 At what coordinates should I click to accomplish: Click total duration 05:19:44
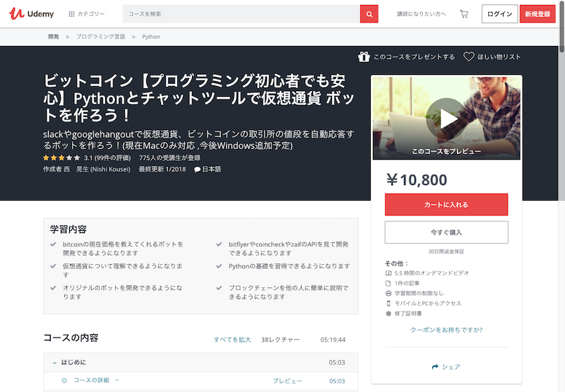pyautogui.click(x=333, y=340)
